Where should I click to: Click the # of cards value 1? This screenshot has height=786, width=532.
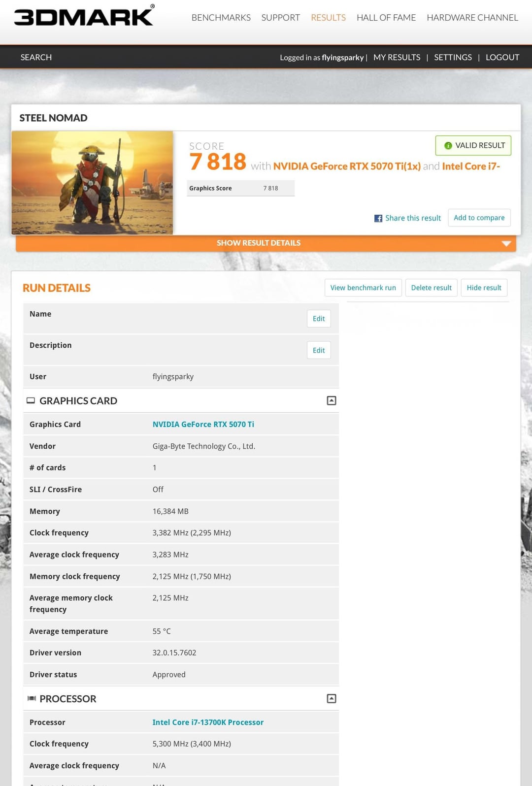155,468
